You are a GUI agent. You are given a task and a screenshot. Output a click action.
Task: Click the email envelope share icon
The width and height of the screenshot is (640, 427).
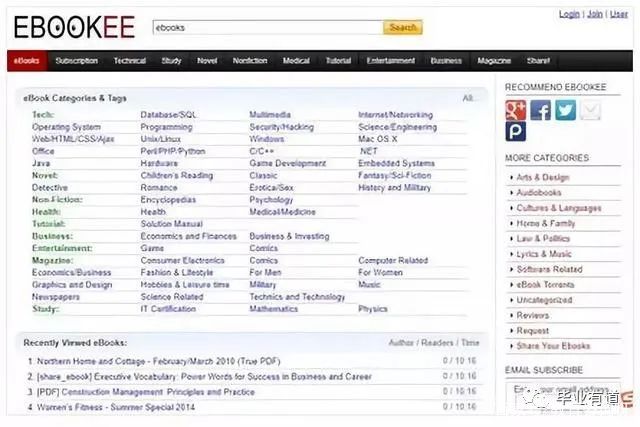click(590, 110)
